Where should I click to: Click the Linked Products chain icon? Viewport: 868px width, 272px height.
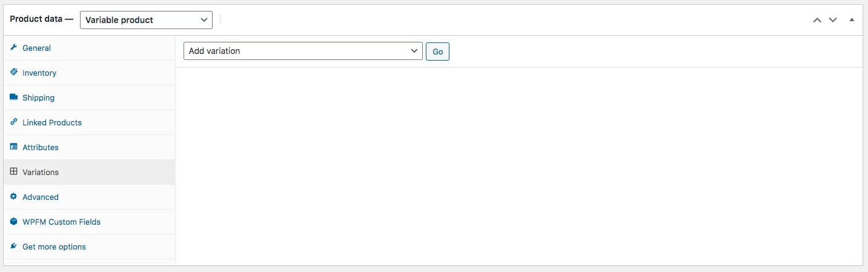pyautogui.click(x=14, y=122)
